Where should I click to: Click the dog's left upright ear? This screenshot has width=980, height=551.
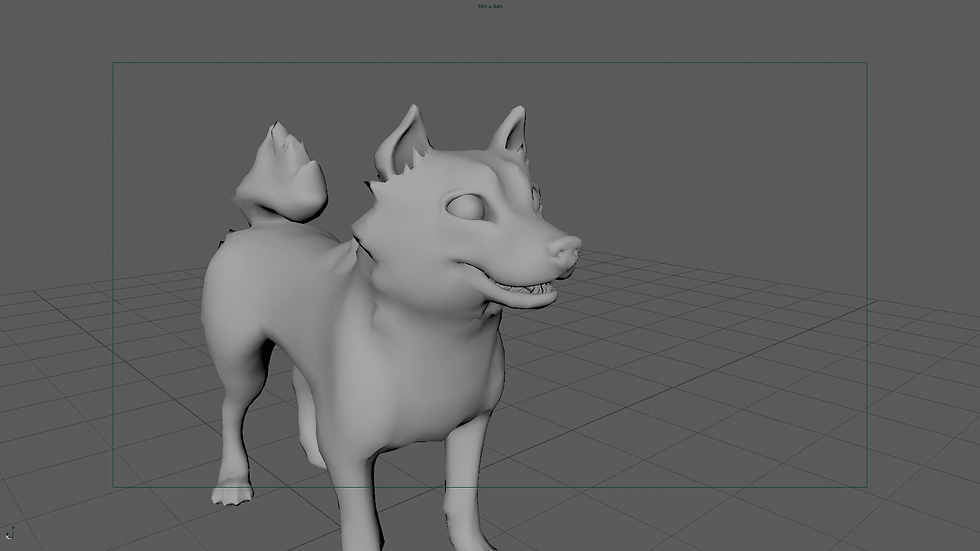402,141
